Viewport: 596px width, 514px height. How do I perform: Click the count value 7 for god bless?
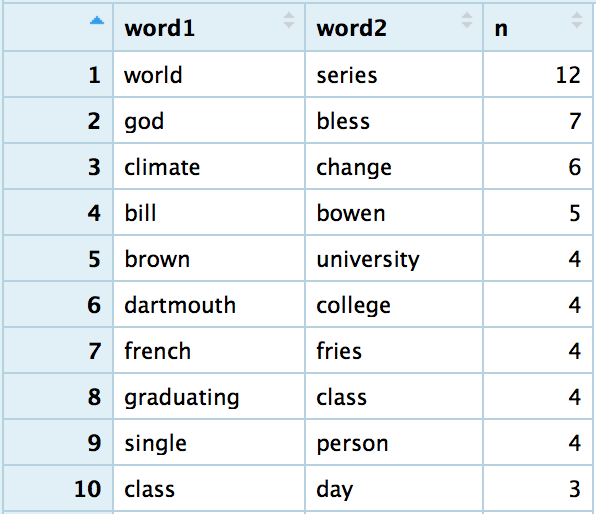point(538,121)
